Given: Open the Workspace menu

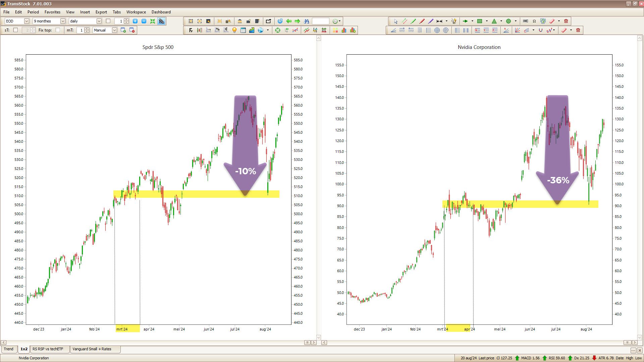Looking at the screenshot, I should 136,12.
